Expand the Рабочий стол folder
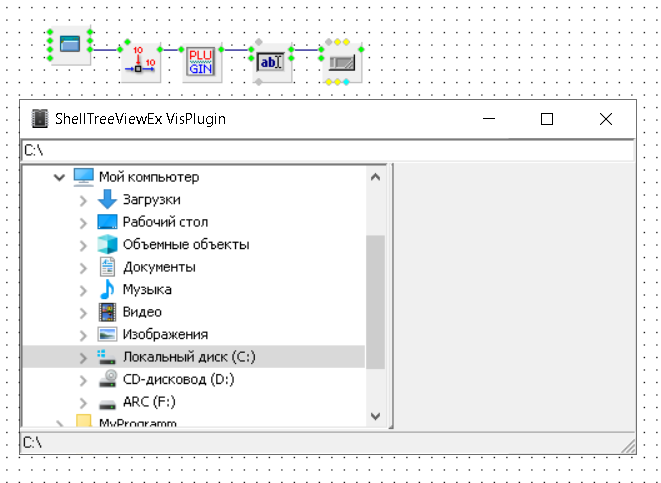Image resolution: width=661 pixels, height=483 pixels. click(83, 223)
